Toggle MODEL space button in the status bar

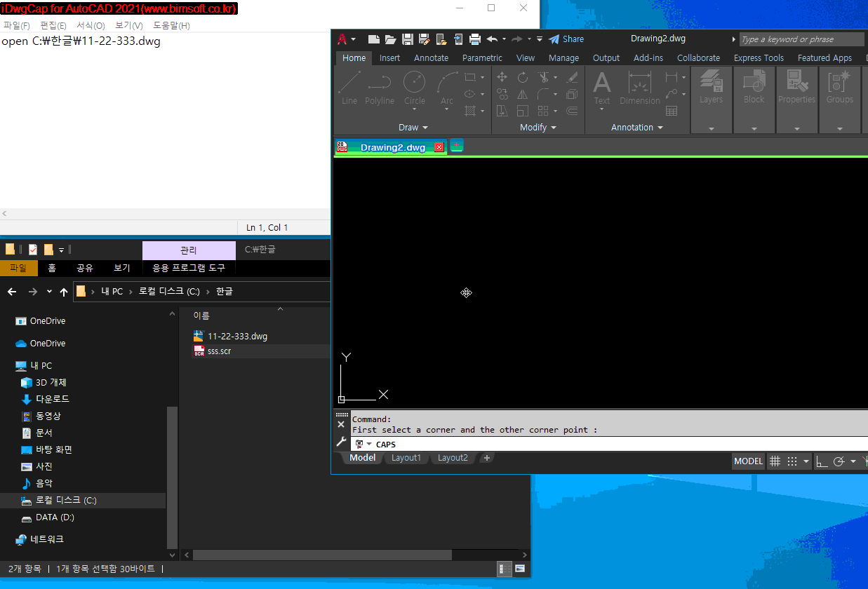point(748,461)
